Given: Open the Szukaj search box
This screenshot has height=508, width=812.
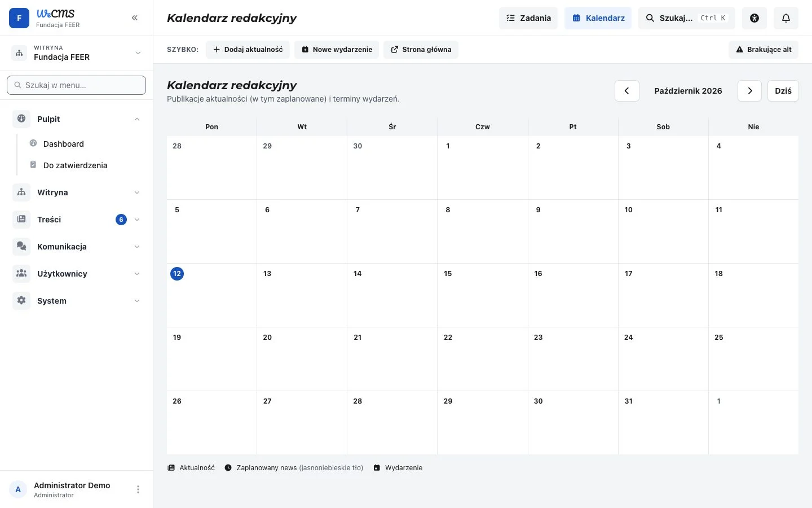Looking at the screenshot, I should point(687,18).
